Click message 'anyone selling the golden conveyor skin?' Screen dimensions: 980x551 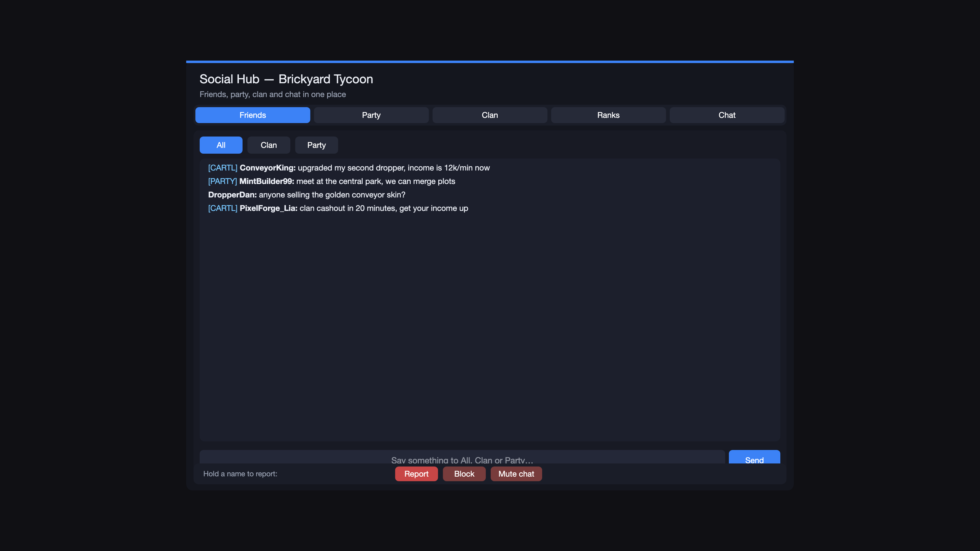point(332,195)
